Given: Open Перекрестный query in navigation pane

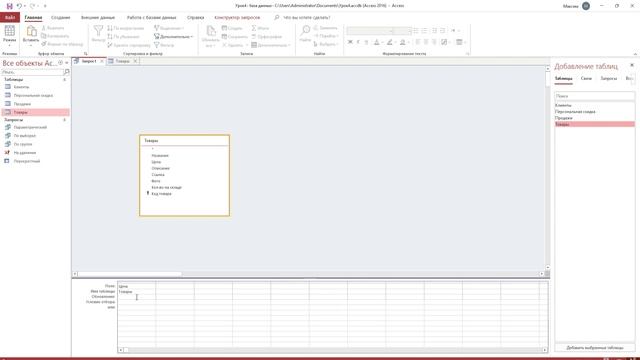Looking at the screenshot, I should pyautogui.click(x=27, y=161).
